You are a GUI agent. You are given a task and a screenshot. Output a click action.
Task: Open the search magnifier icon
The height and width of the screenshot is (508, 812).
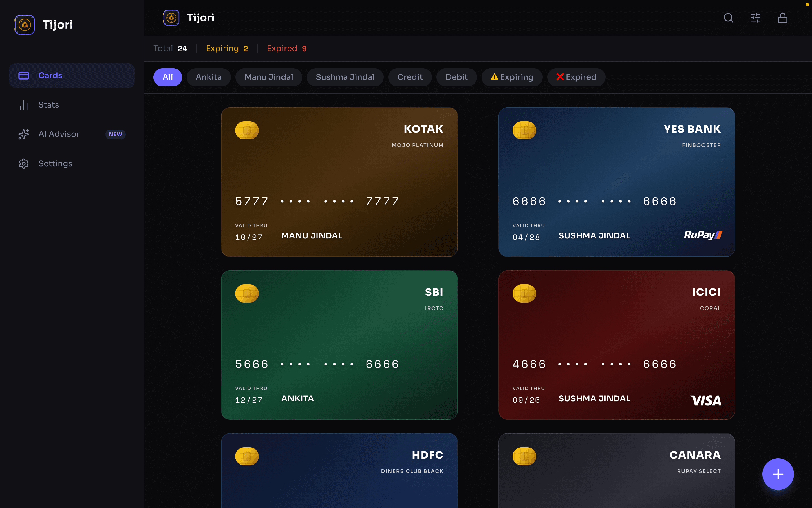point(729,17)
